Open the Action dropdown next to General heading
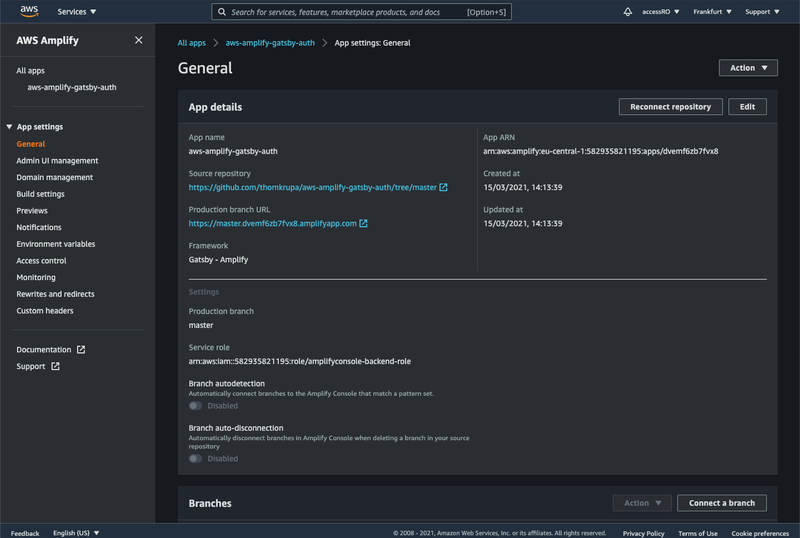800x538 pixels. [x=748, y=68]
